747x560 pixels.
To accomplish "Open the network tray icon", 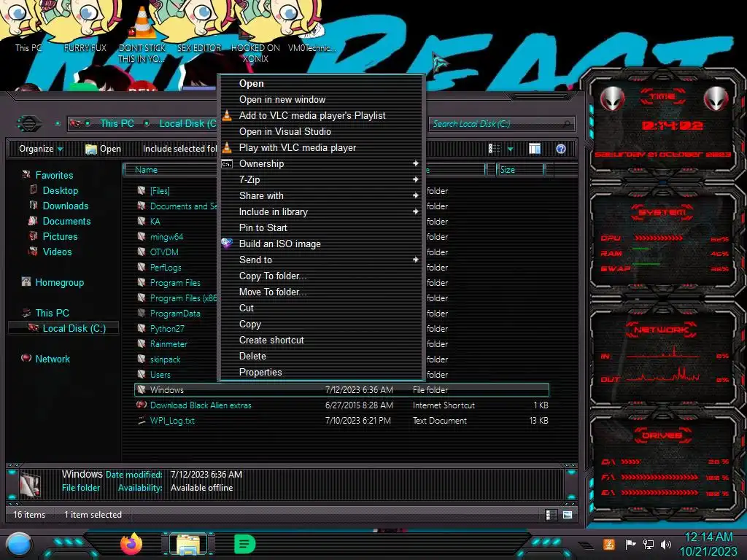I will (648, 544).
